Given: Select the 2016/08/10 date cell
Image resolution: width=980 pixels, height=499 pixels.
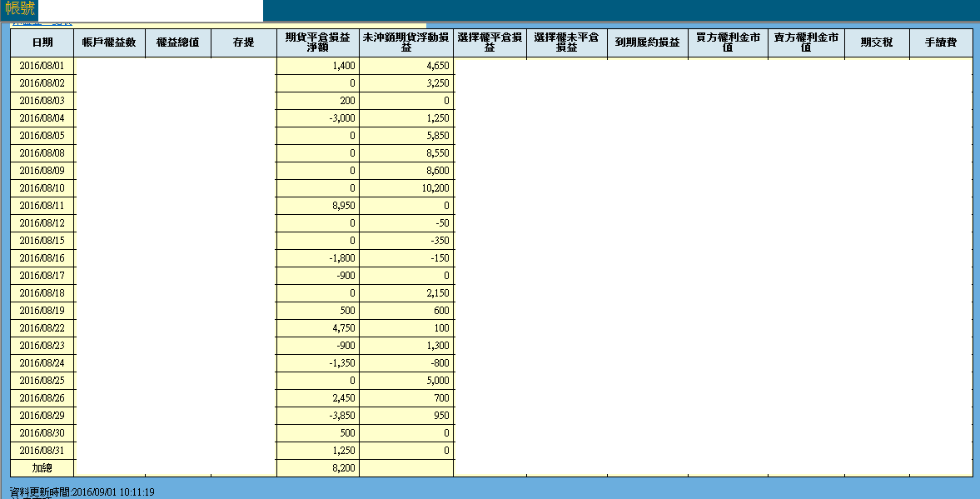Looking at the screenshot, I should tap(42, 188).
